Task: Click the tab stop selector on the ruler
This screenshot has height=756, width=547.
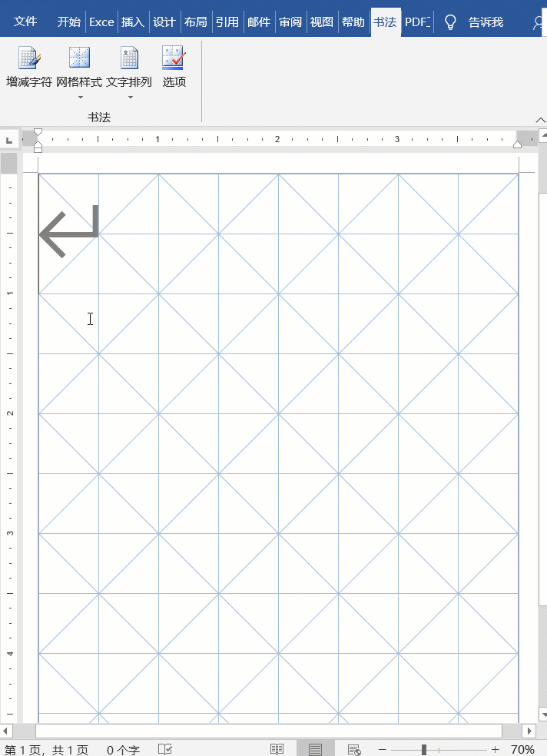Action: 9,140
